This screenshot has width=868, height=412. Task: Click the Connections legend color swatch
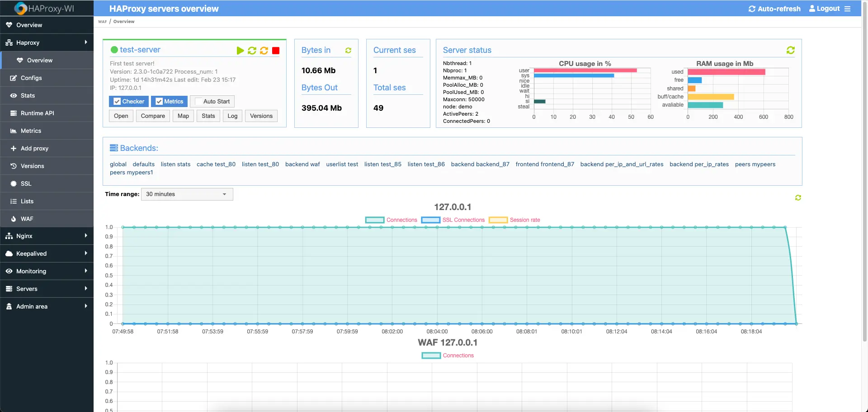point(375,220)
